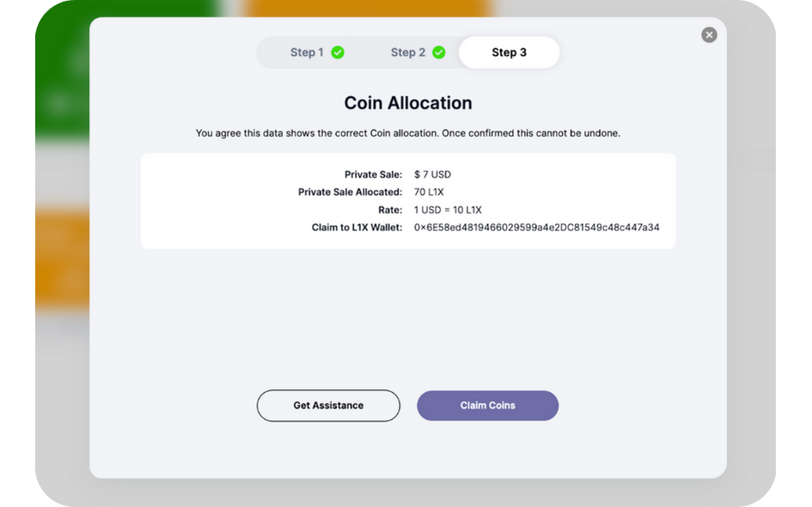This screenshot has width=812, height=507.
Task: Click the Claim to L1X Wallet label
Action: [357, 227]
